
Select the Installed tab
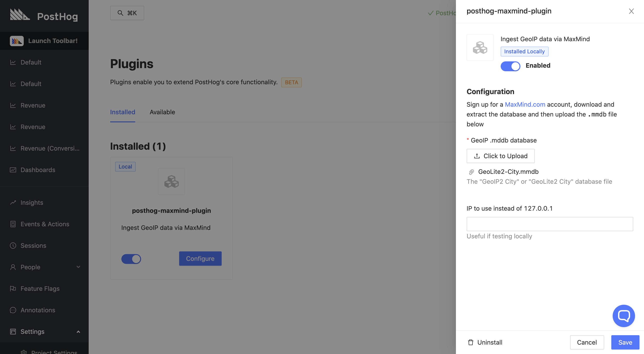(122, 112)
